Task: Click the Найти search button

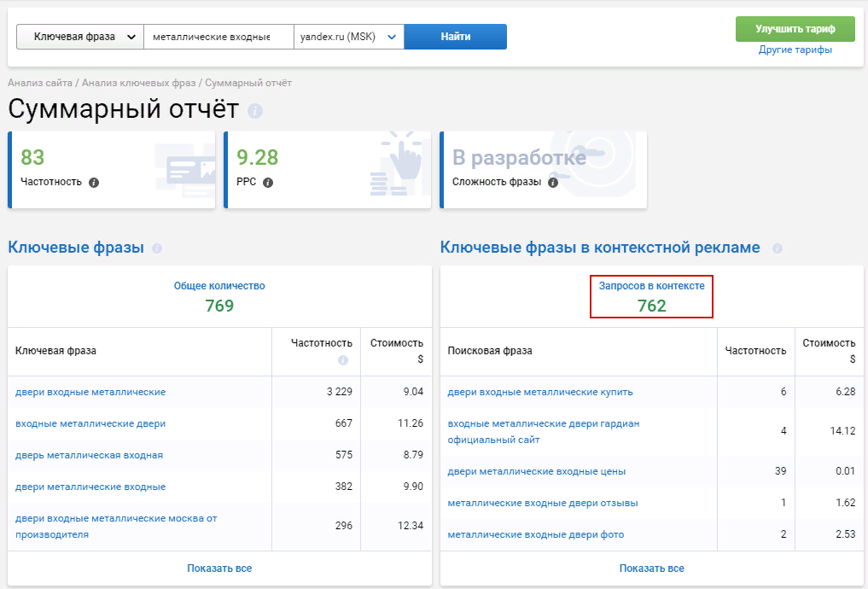Action: point(456,37)
